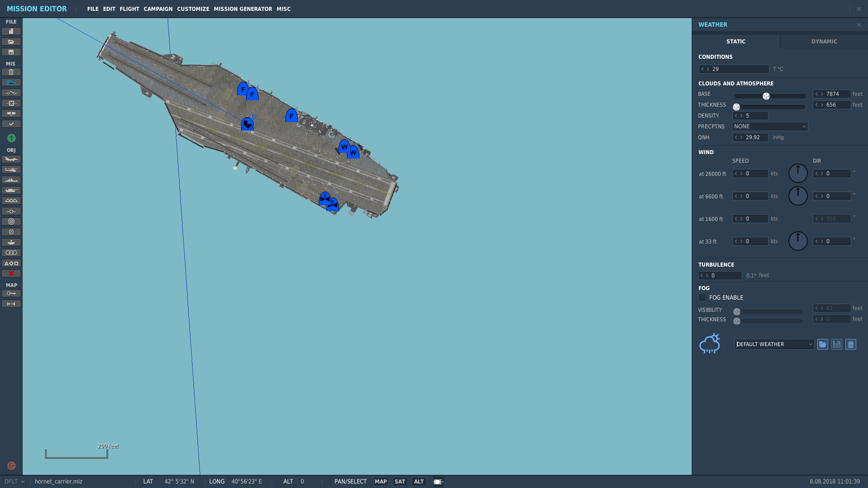
Task: Select the helicopter group tool
Action: [x=11, y=169]
